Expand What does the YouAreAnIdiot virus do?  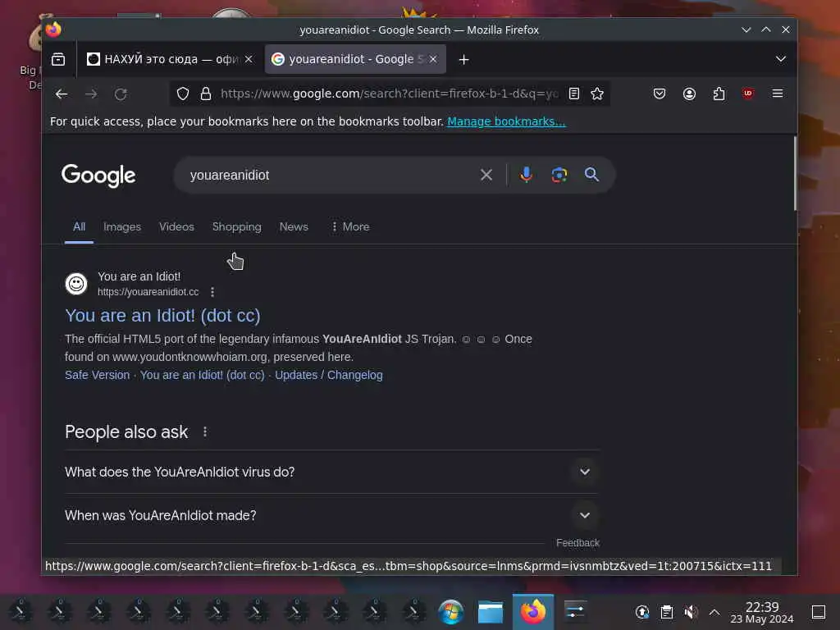click(x=331, y=472)
